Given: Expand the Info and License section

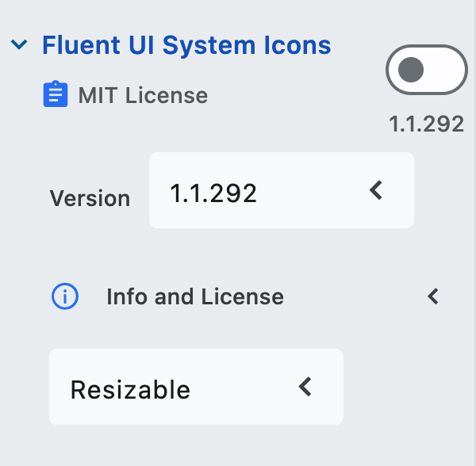Looking at the screenshot, I should (x=245, y=296).
